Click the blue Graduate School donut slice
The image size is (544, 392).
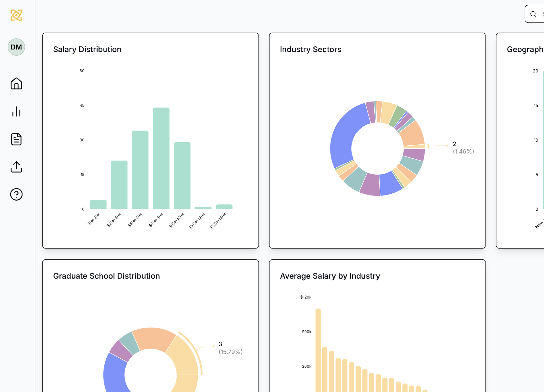[x=114, y=375]
